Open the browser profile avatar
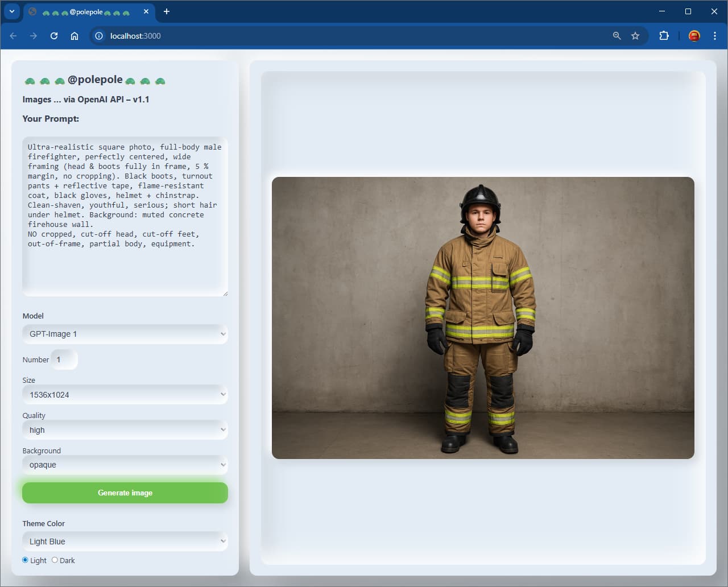This screenshot has height=587, width=728. point(694,36)
